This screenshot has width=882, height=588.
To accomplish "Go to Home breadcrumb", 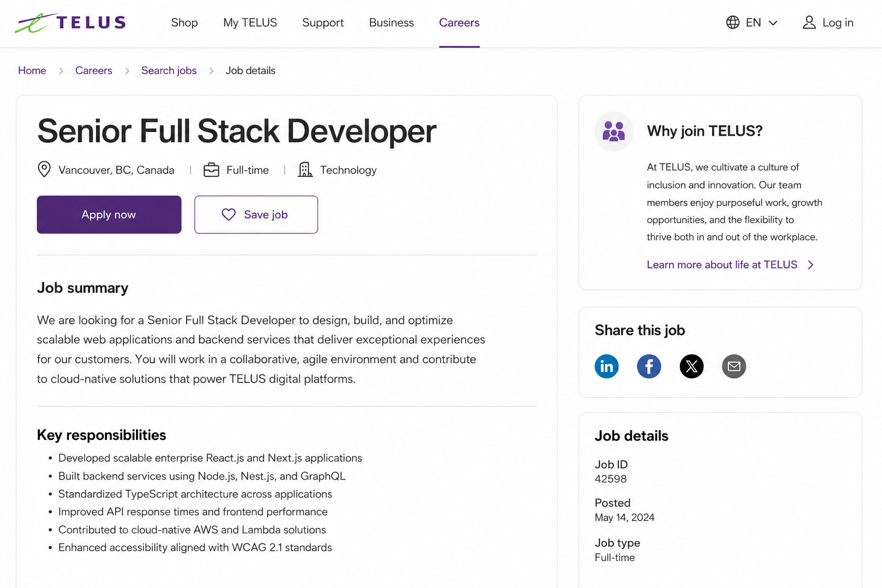I will click(32, 71).
